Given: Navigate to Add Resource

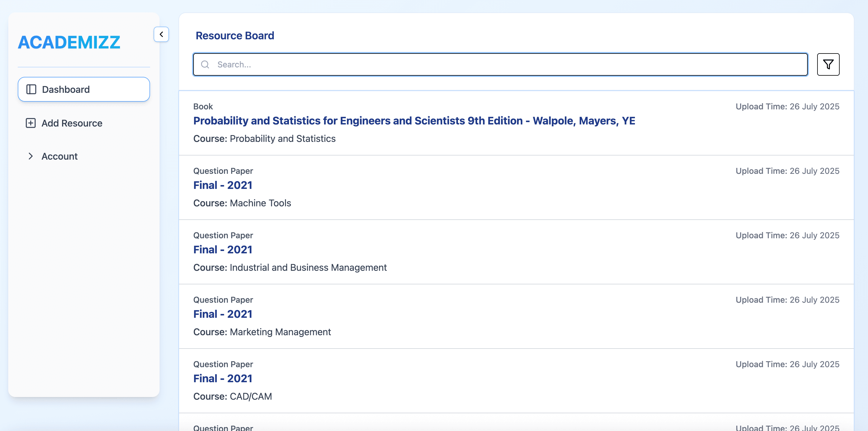Looking at the screenshot, I should click(72, 123).
